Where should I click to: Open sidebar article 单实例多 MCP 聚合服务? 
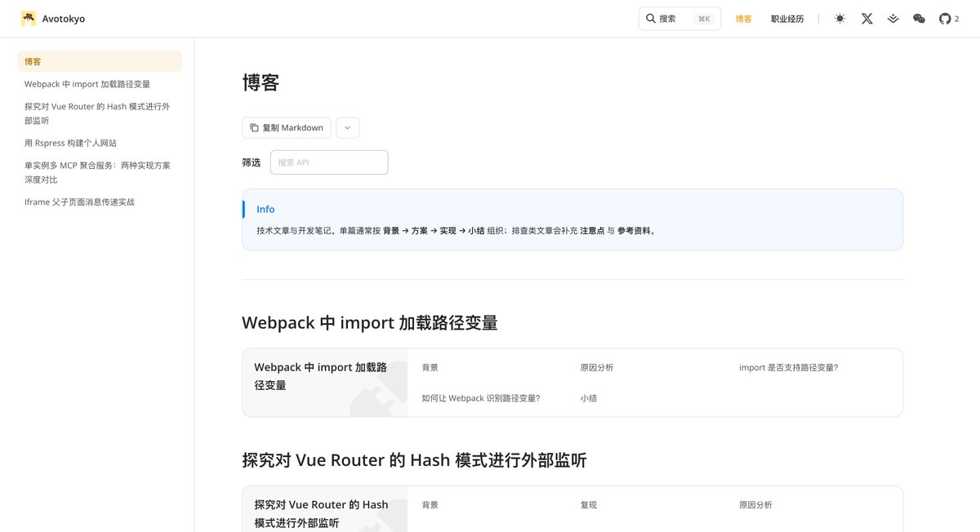[x=97, y=172]
